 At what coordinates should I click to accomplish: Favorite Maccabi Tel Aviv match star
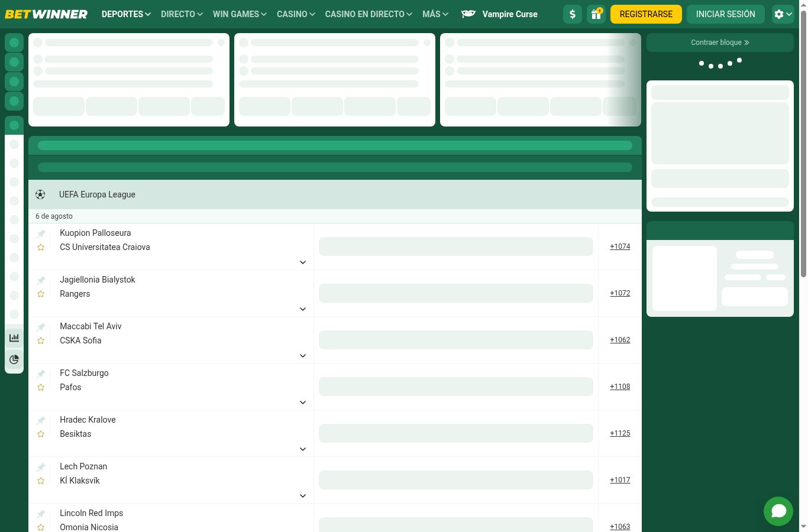[41, 340]
